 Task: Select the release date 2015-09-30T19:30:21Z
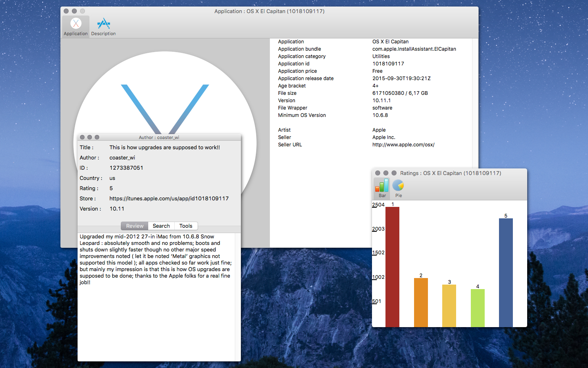[401, 79]
